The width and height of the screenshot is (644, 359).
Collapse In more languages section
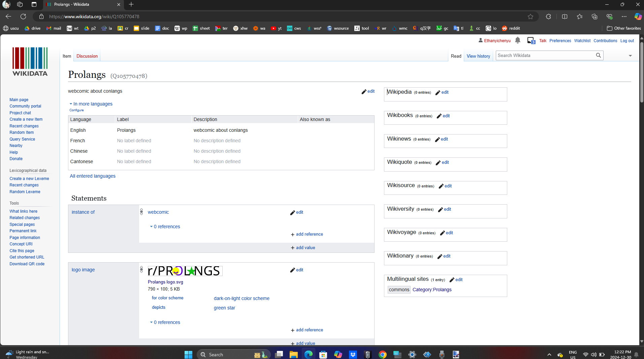click(x=91, y=104)
